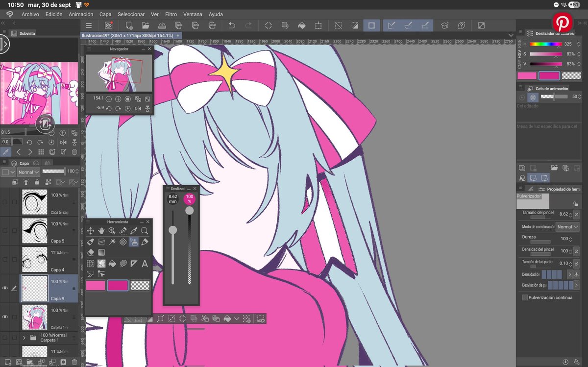The image size is (588, 367).
Task: Click the Undo arrow in the command bar
Action: click(232, 25)
